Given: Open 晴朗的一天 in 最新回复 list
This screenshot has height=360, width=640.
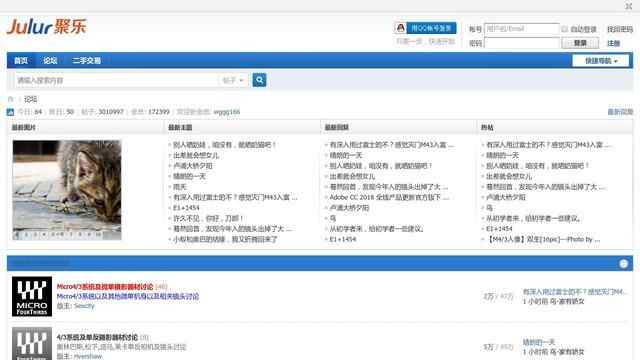Looking at the screenshot, I should coord(346,155).
